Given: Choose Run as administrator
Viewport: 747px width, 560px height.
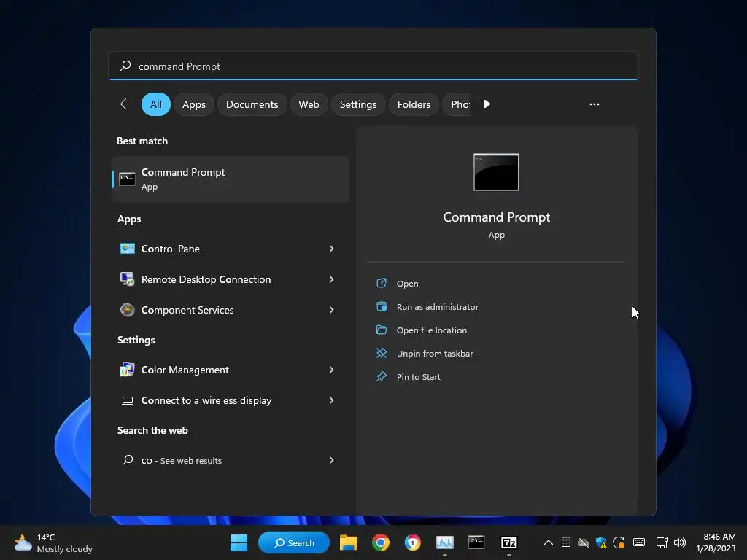Looking at the screenshot, I should pyautogui.click(x=438, y=307).
